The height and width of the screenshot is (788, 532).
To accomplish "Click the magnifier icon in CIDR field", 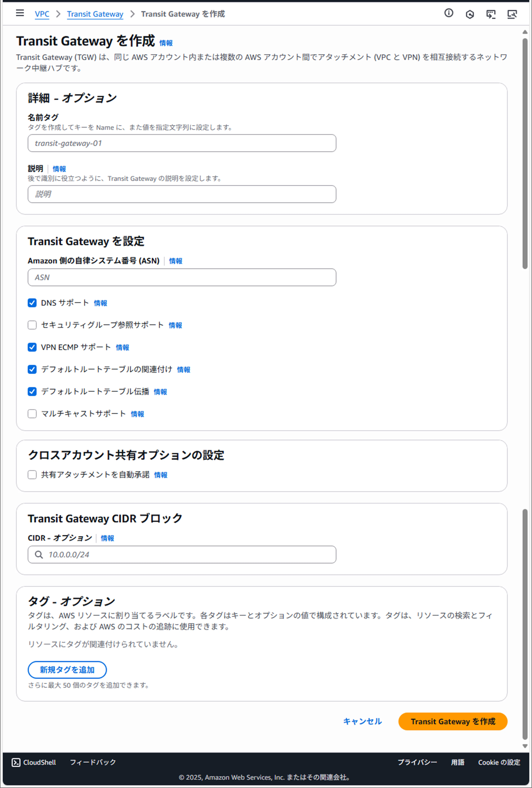I will [x=39, y=555].
